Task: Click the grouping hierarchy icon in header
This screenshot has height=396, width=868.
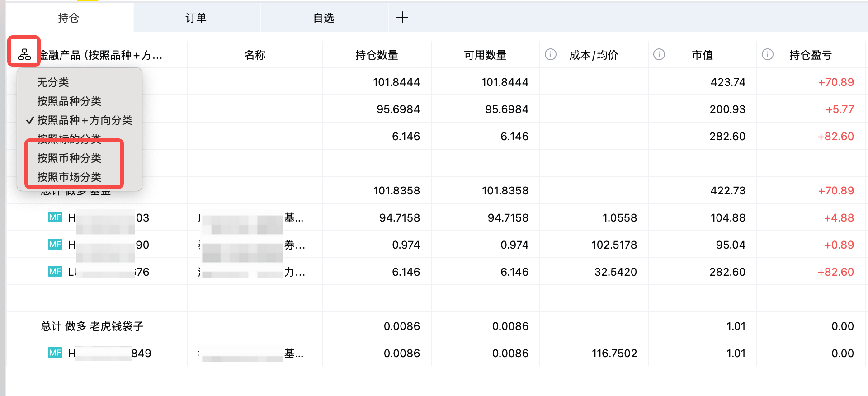Action: point(24,54)
